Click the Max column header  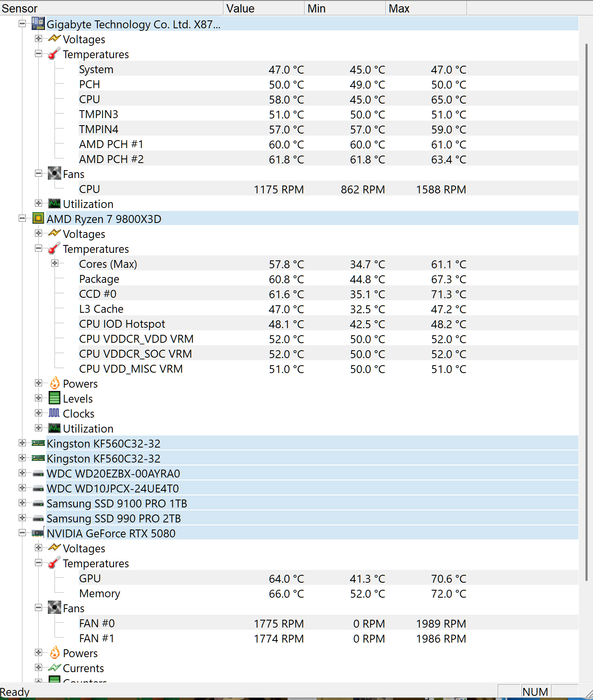pyautogui.click(x=426, y=8)
